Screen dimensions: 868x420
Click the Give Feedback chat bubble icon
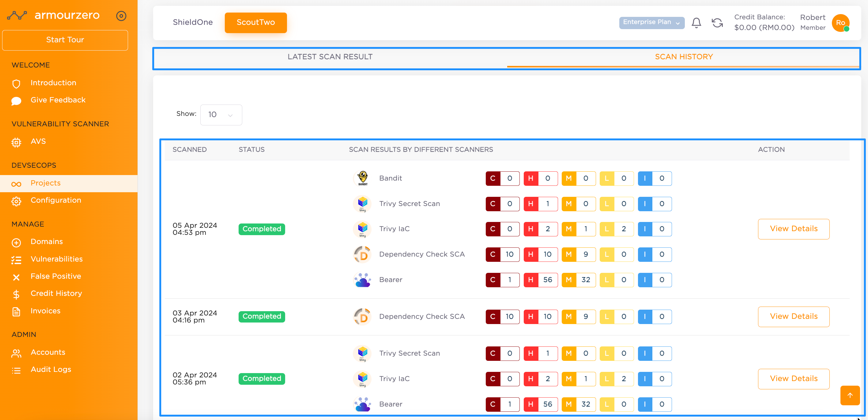coord(16,101)
